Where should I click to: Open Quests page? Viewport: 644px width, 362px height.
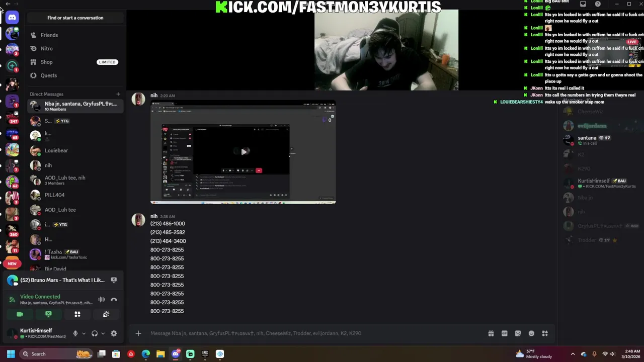point(75,75)
